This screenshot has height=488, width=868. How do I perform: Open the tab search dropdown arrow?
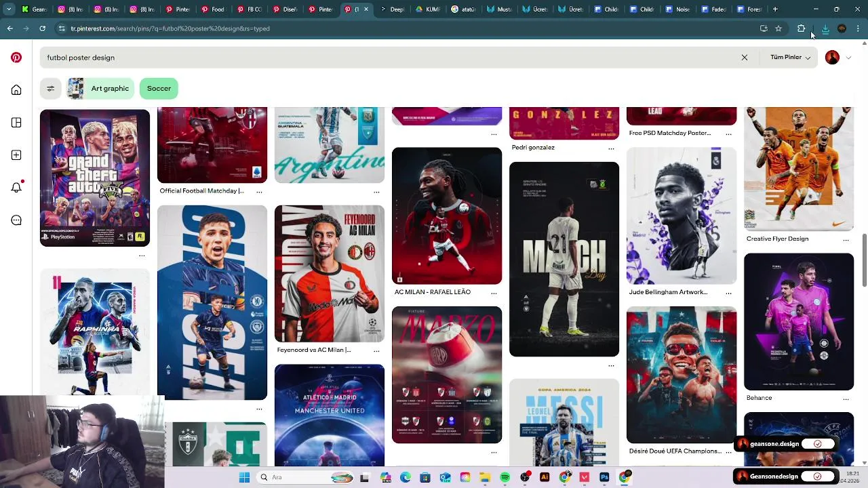(x=9, y=9)
